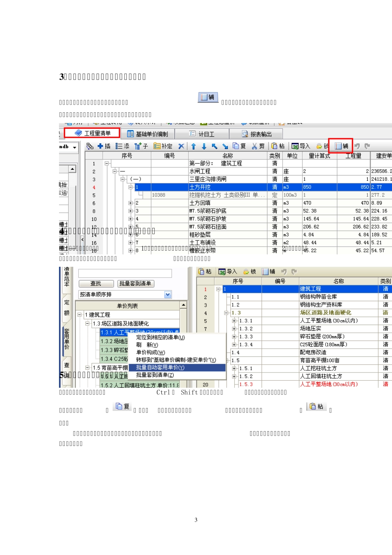Click the 查找 search button

pos(96,283)
